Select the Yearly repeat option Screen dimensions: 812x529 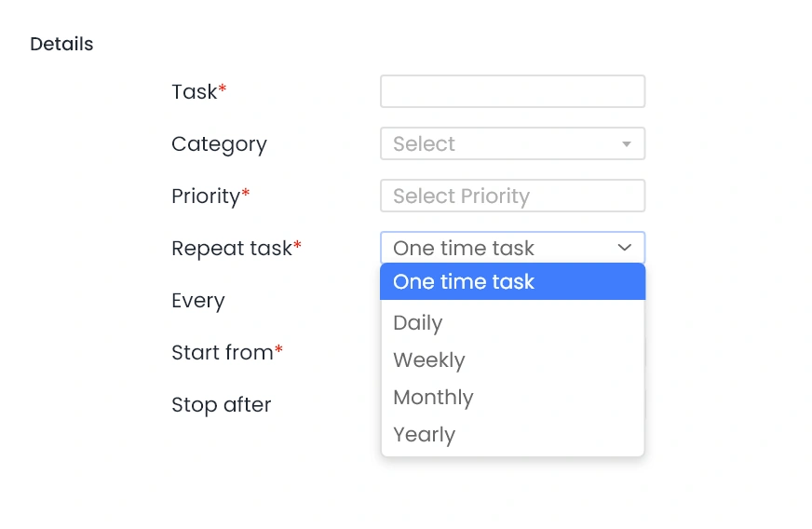point(425,435)
